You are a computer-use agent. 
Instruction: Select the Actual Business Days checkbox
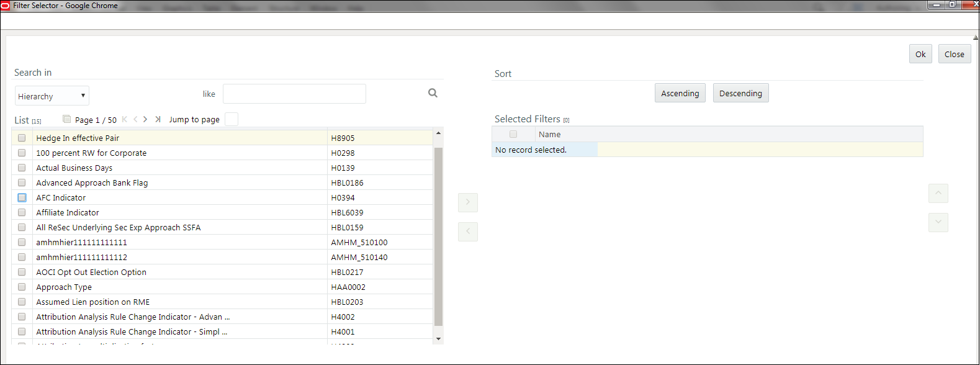pyautogui.click(x=22, y=168)
